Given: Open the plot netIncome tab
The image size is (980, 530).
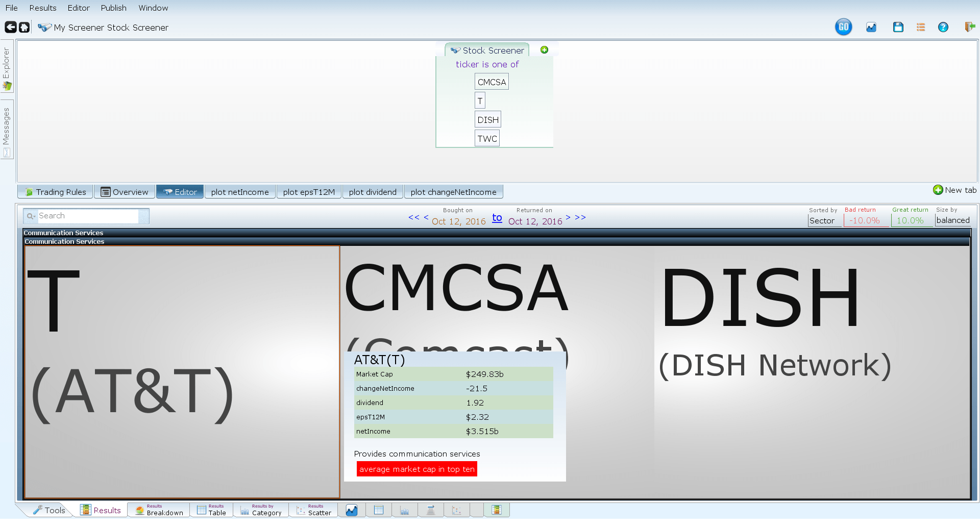Looking at the screenshot, I should point(240,192).
